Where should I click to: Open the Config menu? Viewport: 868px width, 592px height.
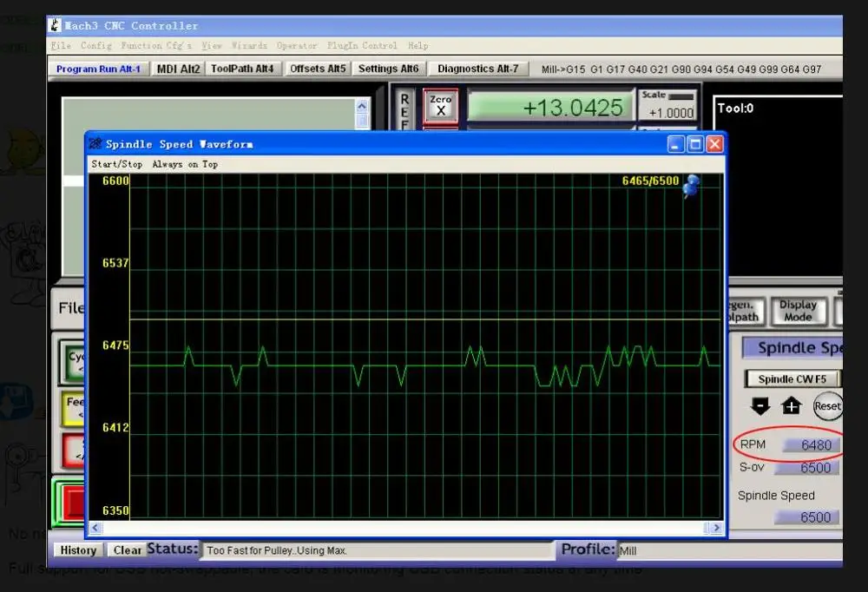pos(96,45)
